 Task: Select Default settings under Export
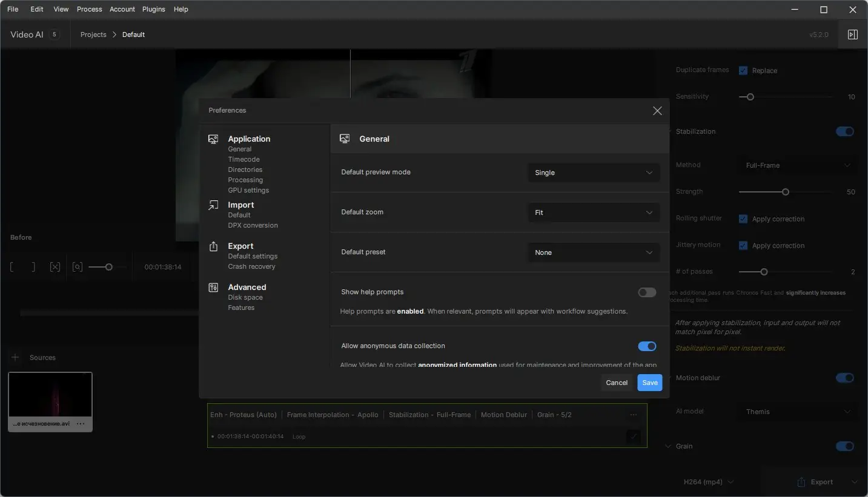(253, 256)
